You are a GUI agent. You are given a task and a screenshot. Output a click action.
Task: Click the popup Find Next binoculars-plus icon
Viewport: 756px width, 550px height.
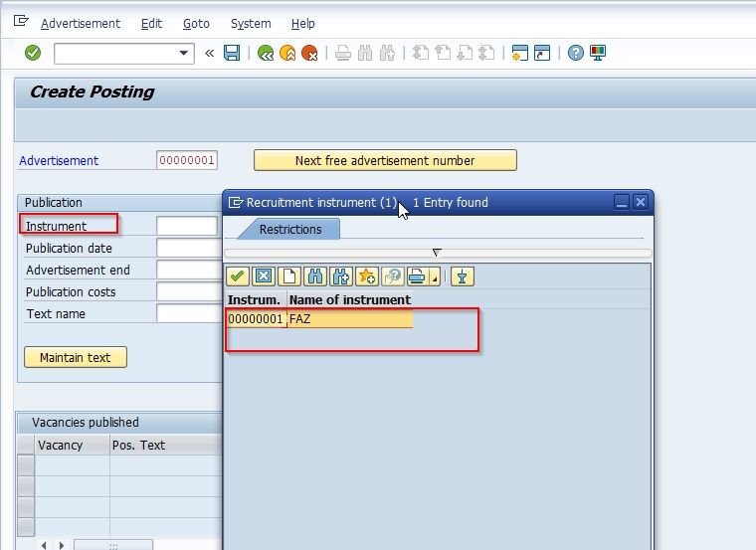click(341, 276)
